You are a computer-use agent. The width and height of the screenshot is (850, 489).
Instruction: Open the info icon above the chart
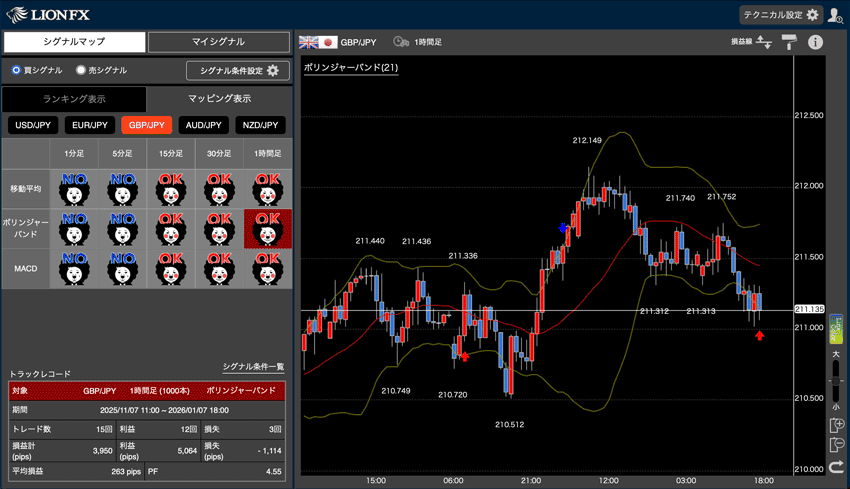815,42
